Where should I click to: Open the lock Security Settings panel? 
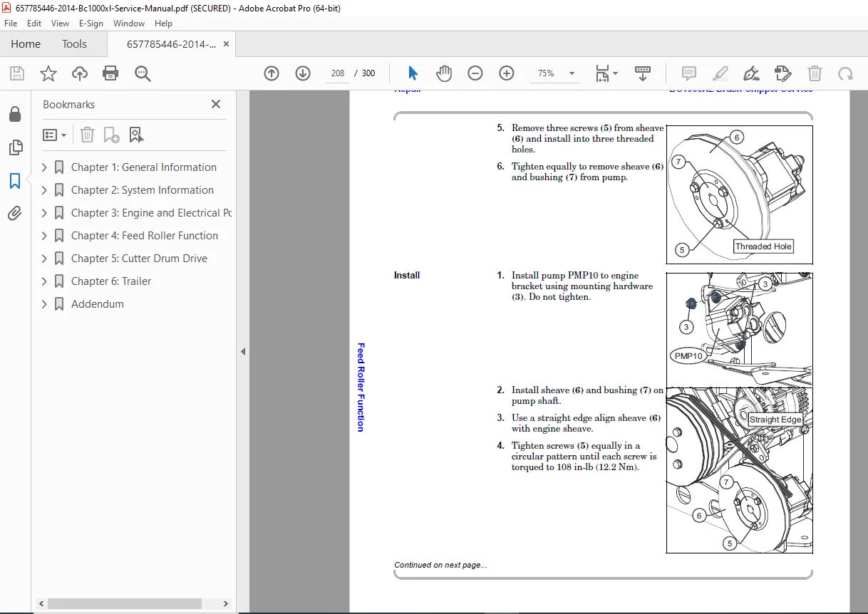pyautogui.click(x=15, y=115)
